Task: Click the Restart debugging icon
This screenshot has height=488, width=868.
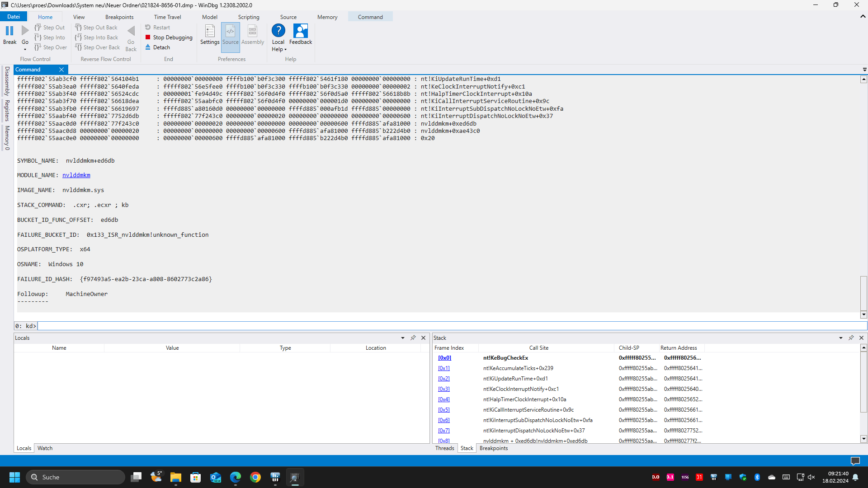Action: click(148, 28)
